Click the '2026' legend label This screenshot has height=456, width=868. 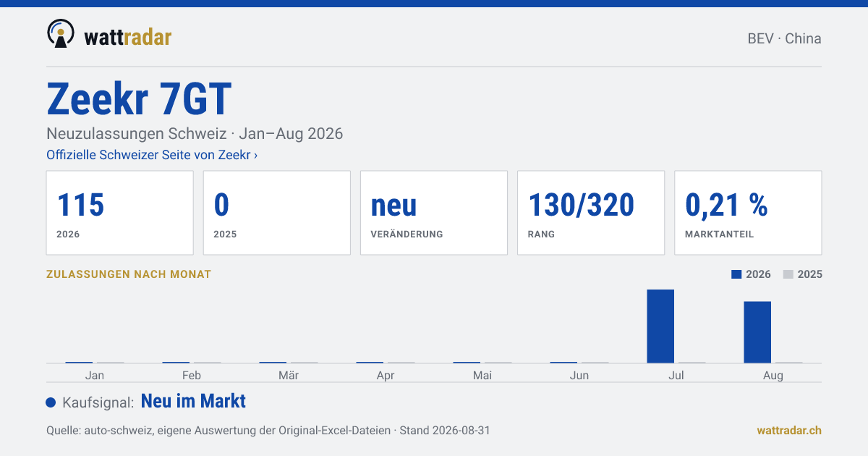point(758,274)
